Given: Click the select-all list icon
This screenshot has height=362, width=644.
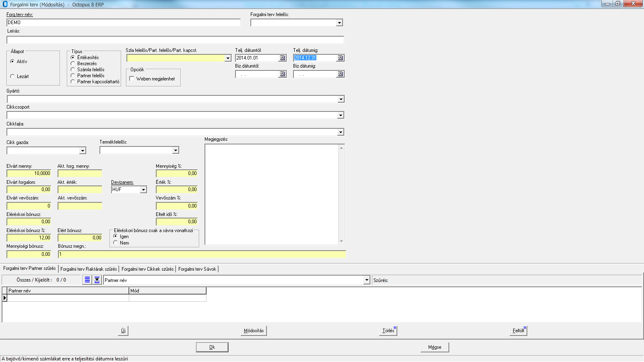Looking at the screenshot, I should [x=87, y=280].
